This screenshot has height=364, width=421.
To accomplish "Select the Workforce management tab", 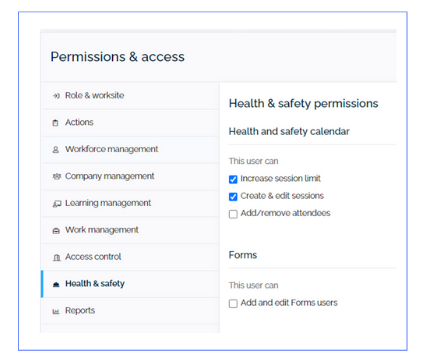I will click(x=130, y=149).
